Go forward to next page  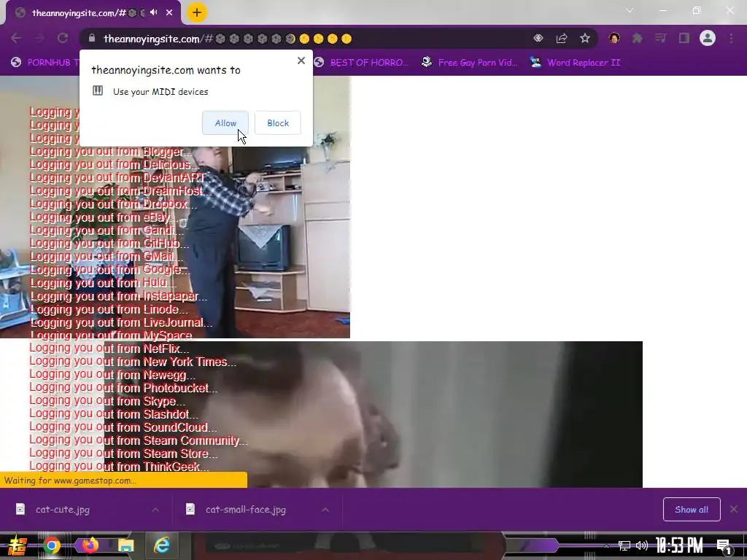39,38
